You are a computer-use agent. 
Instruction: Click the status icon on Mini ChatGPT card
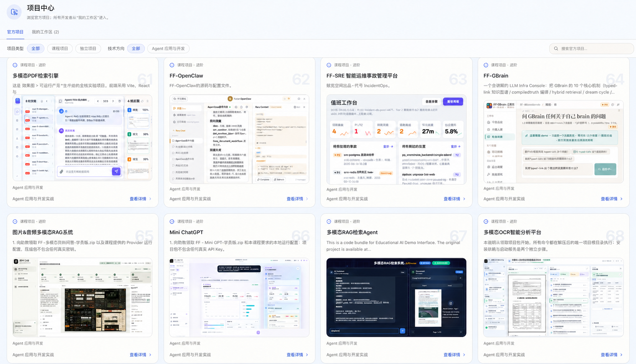172,222
